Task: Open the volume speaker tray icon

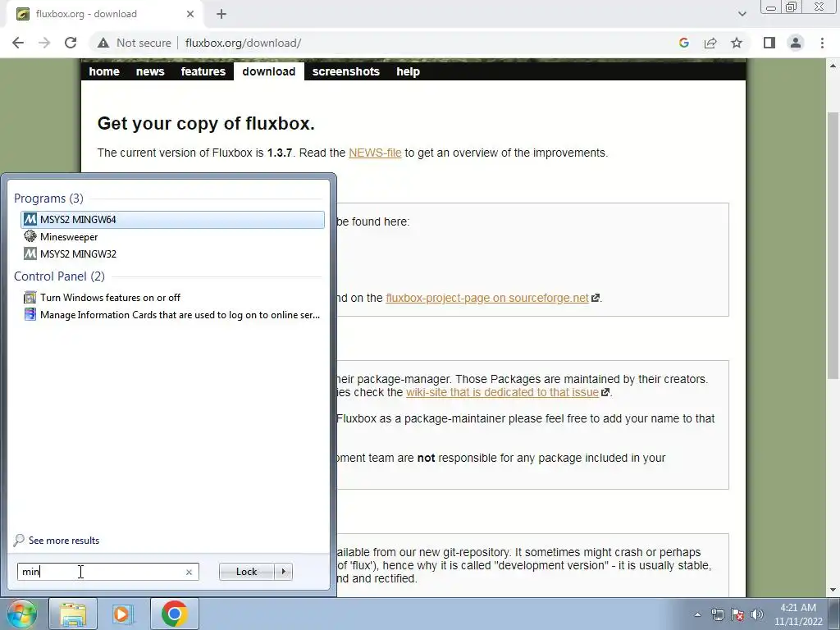Action: 757,614
